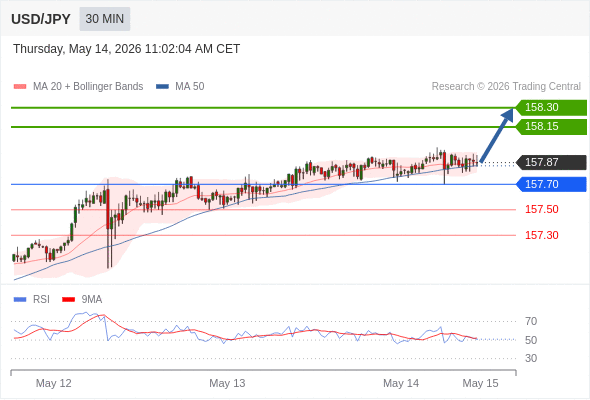Click the MA 20 + Bollinger Bands legend swatch

pos(20,87)
